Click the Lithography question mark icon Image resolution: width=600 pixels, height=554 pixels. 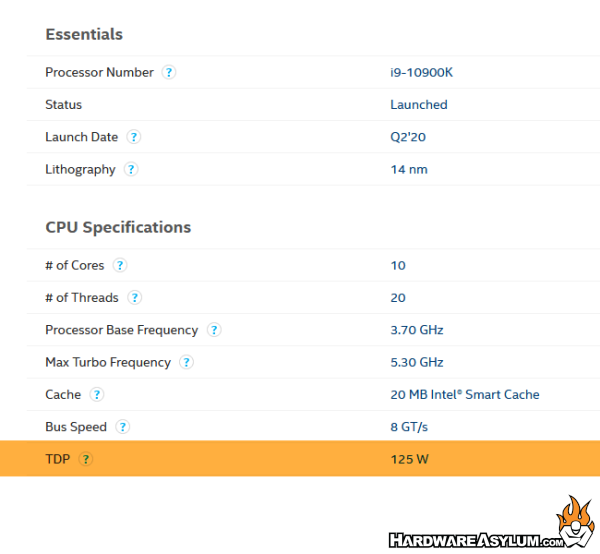click(131, 169)
